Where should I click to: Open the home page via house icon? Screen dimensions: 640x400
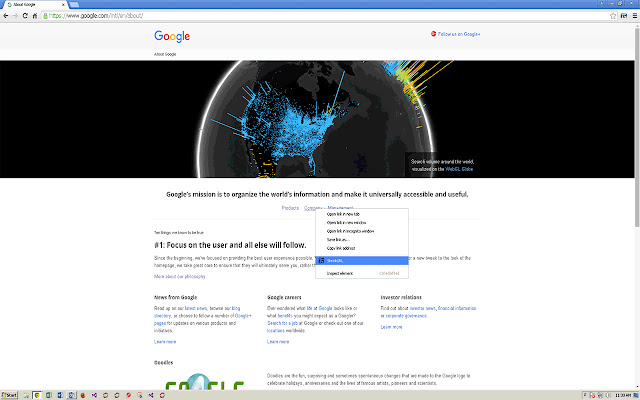[35, 16]
